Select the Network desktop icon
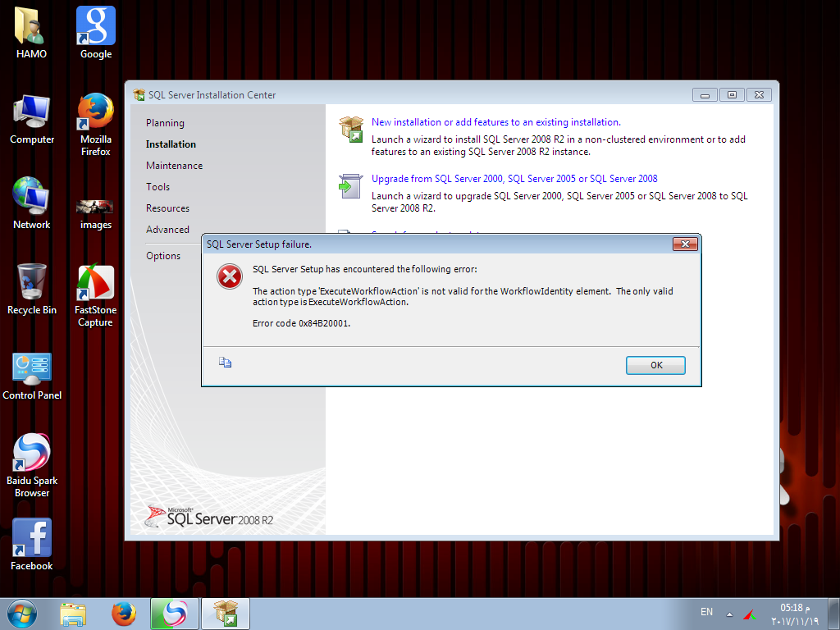The image size is (840, 630). tap(32, 203)
